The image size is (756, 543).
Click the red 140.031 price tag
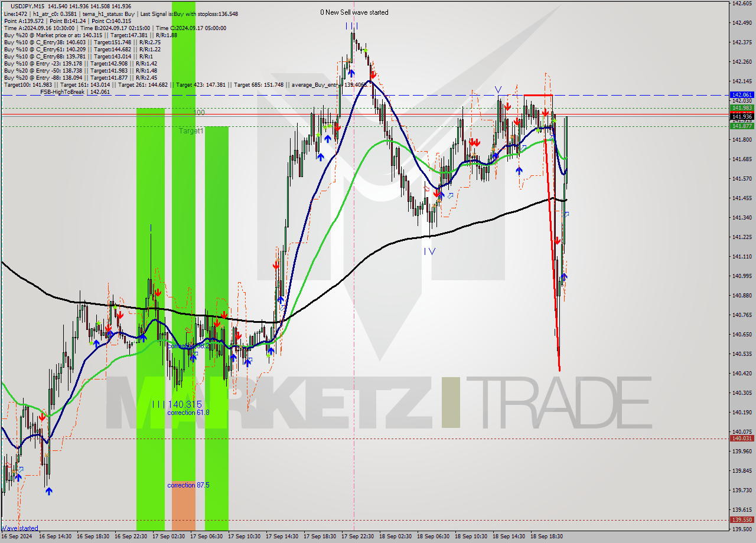click(x=742, y=438)
